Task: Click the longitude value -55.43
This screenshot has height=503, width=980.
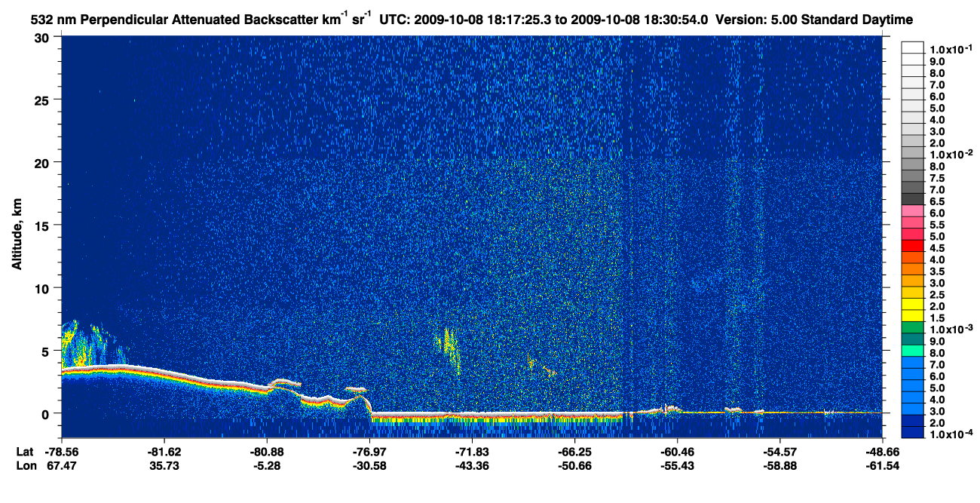Action: [677, 466]
